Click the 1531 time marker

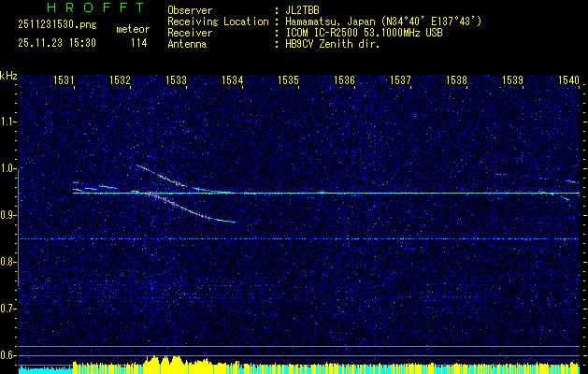click(x=65, y=81)
